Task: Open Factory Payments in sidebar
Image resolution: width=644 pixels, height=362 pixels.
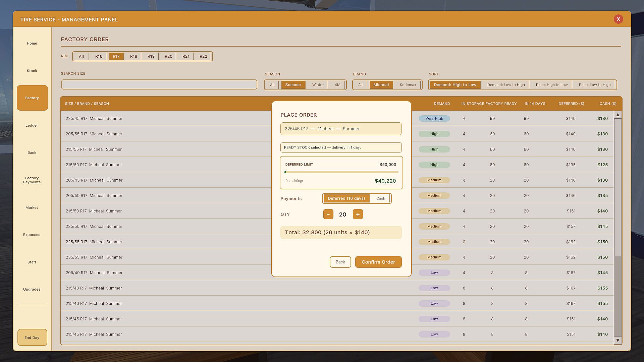Action: pyautogui.click(x=32, y=180)
